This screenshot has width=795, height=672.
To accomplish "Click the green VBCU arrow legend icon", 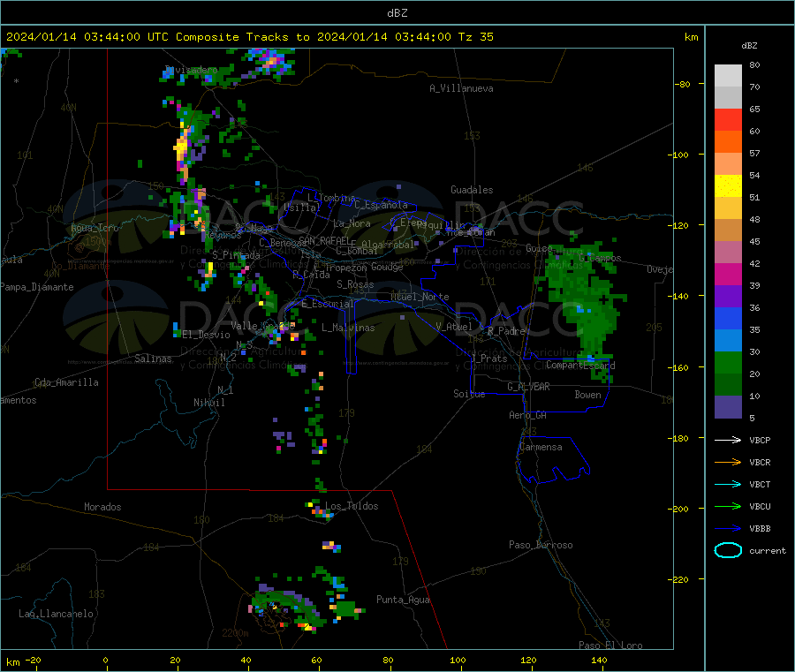I will (x=728, y=506).
